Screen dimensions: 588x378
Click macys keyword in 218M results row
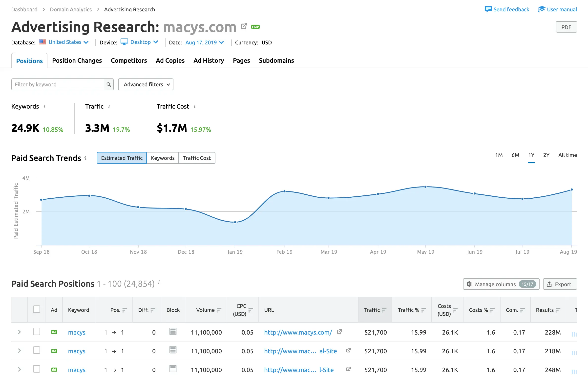(77, 351)
